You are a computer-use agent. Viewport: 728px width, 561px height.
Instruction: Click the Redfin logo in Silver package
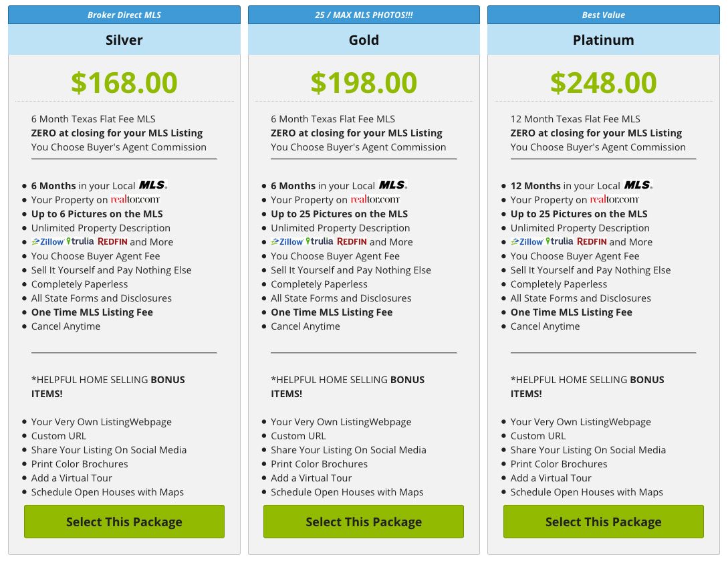click(112, 241)
